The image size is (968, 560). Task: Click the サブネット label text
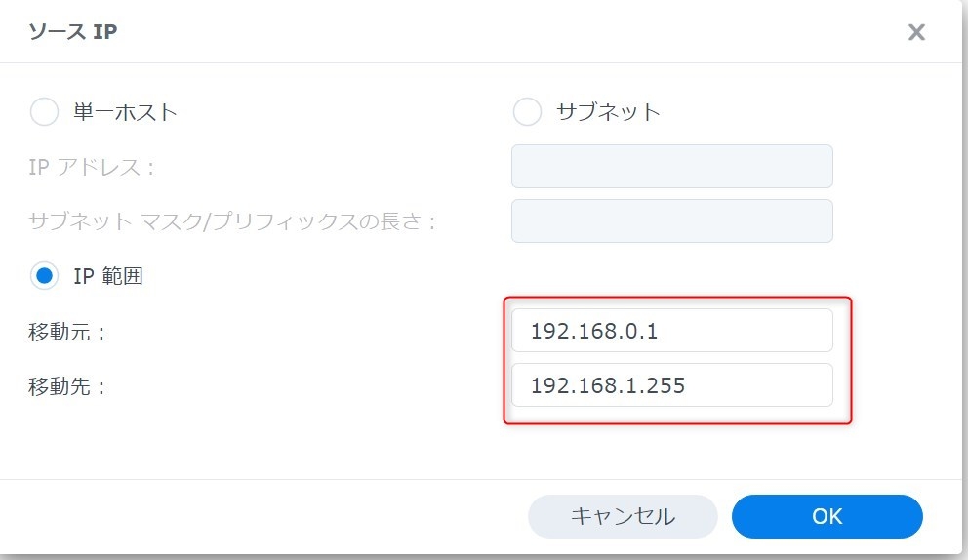608,112
